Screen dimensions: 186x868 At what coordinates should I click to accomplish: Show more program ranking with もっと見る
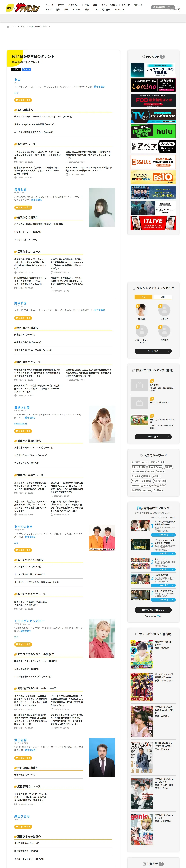153,437
